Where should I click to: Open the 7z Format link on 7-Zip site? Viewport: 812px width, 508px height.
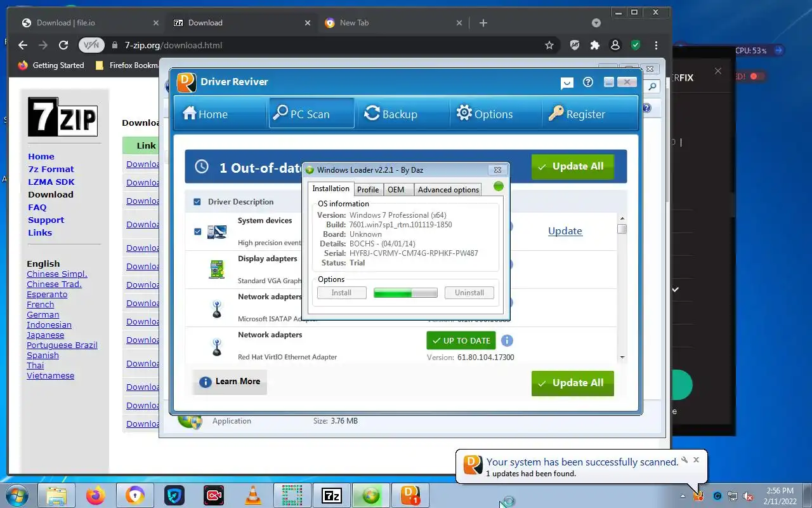(51, 169)
